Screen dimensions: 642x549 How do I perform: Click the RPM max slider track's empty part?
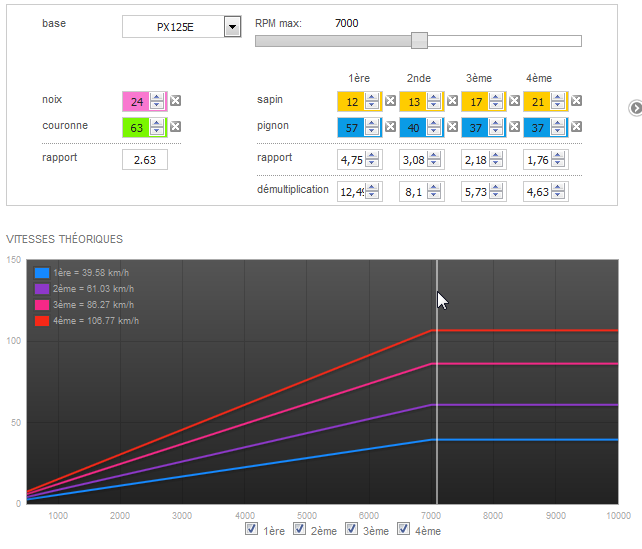pos(504,41)
